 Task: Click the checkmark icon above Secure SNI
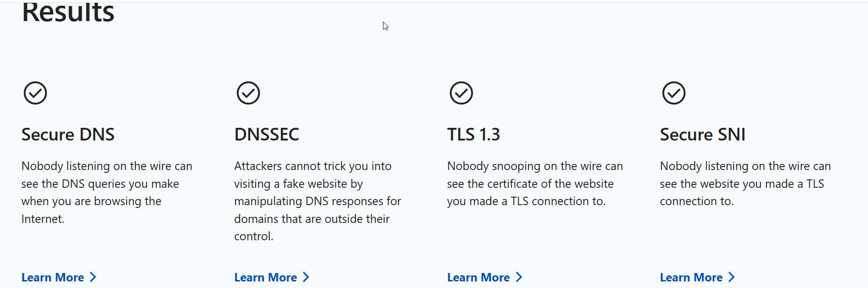(x=674, y=93)
